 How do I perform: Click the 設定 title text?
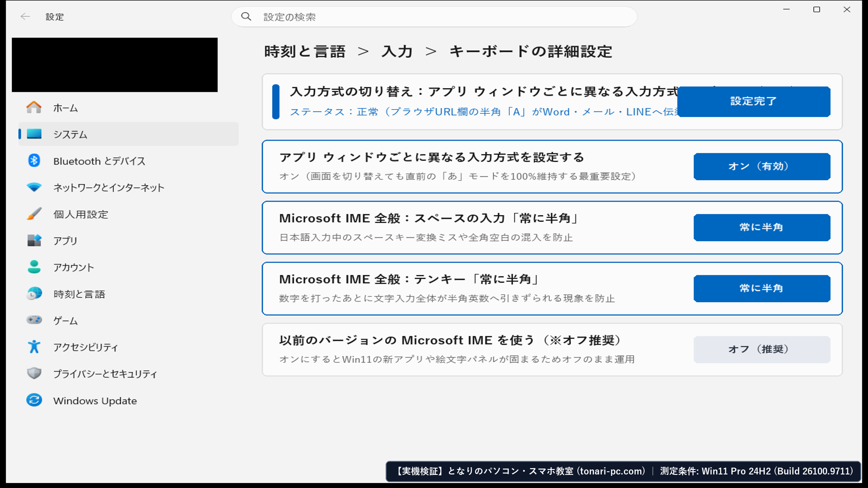55,17
